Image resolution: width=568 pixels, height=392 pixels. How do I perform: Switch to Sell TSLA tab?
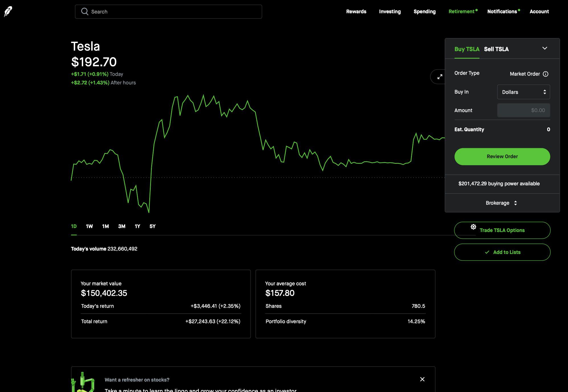click(496, 49)
